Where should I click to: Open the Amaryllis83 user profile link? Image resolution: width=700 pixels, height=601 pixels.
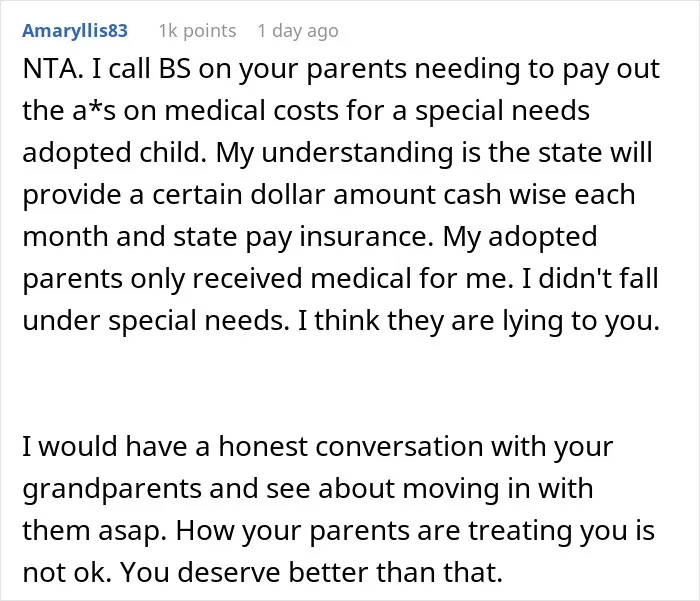[x=75, y=31]
